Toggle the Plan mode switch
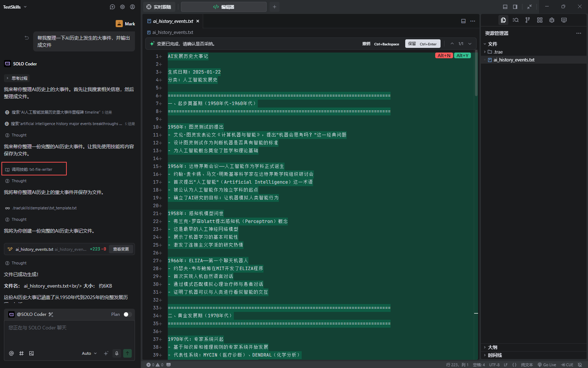Image resolution: width=588 pixels, height=368 pixels. [x=127, y=314]
